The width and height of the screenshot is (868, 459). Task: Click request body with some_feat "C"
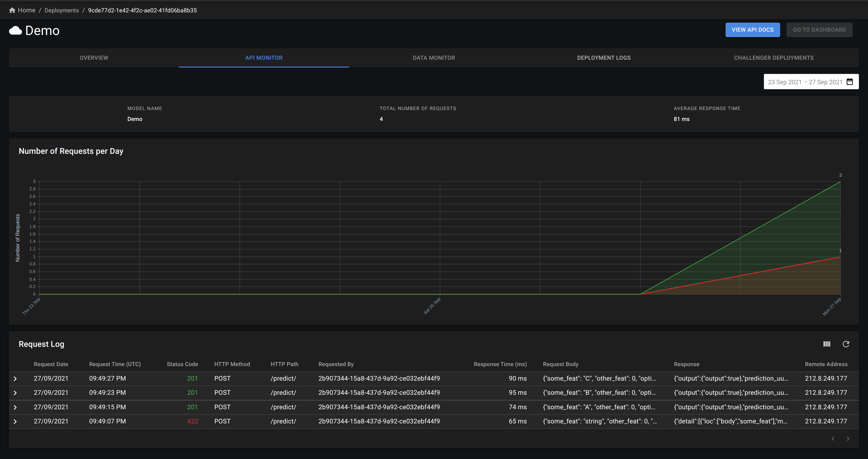click(x=599, y=378)
